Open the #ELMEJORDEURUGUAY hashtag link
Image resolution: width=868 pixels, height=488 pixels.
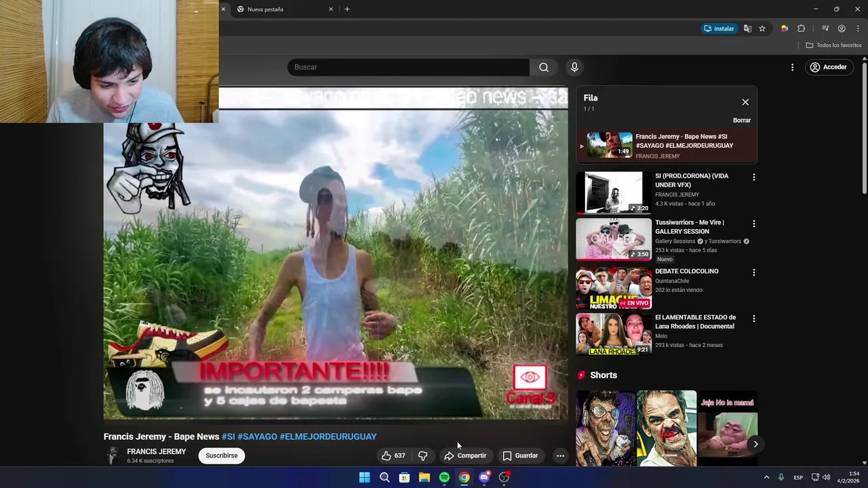click(328, 436)
